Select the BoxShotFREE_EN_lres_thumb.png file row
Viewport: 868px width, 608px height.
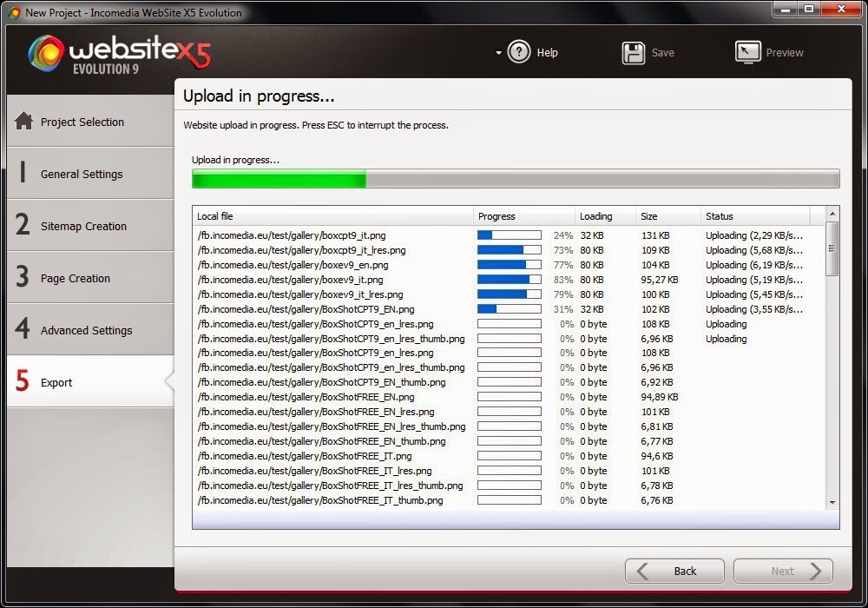point(508,426)
